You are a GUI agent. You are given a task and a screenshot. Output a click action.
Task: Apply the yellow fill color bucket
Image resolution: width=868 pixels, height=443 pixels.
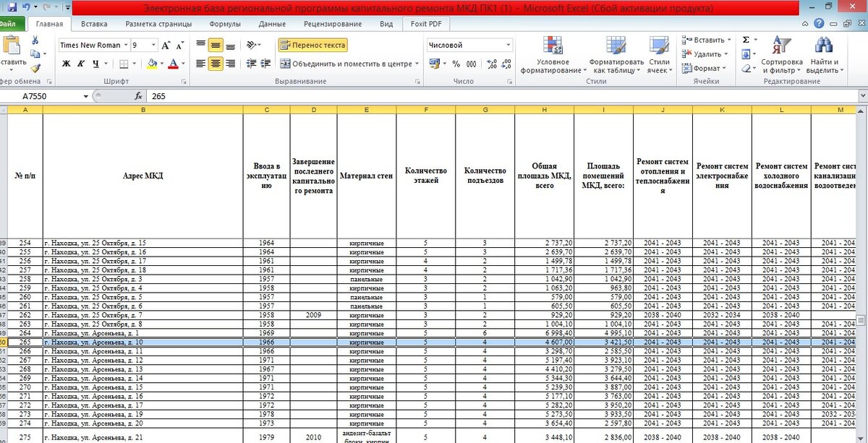click(x=152, y=64)
